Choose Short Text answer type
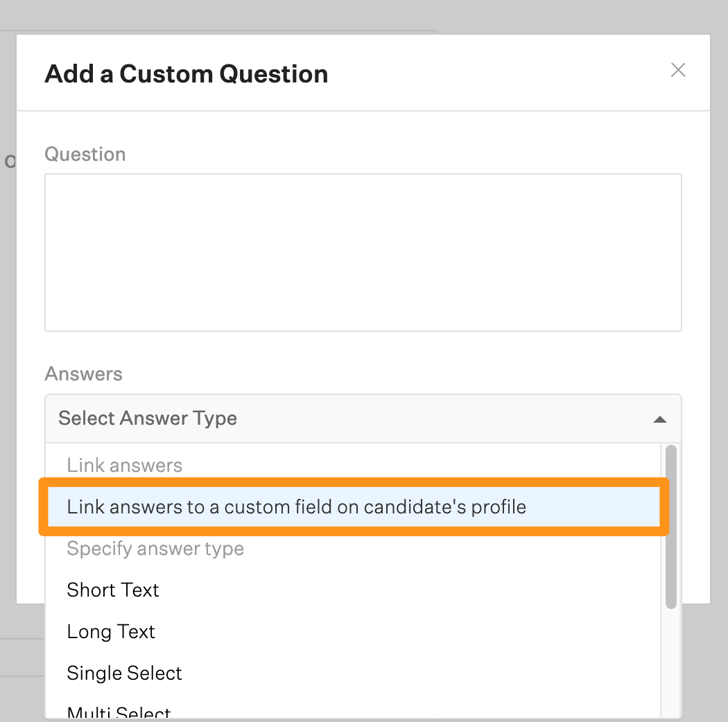The width and height of the screenshot is (728, 722). tap(113, 590)
